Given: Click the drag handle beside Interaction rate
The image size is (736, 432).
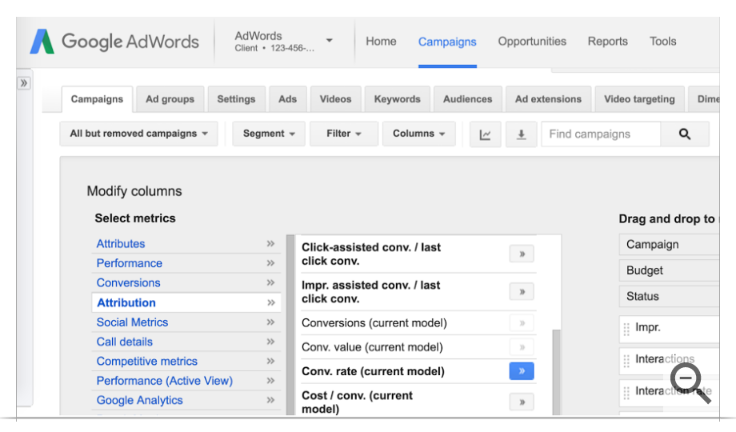Looking at the screenshot, I should (626, 393).
